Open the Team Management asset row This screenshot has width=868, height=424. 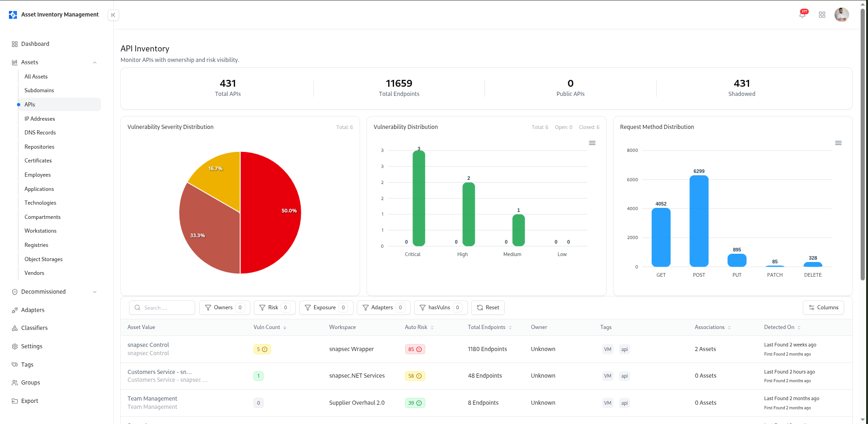(486, 403)
